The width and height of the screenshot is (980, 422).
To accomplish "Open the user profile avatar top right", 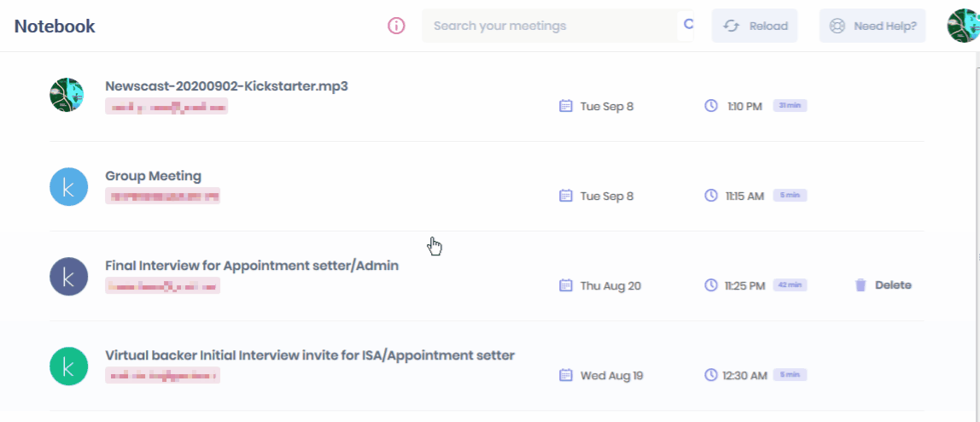I will coord(963,26).
